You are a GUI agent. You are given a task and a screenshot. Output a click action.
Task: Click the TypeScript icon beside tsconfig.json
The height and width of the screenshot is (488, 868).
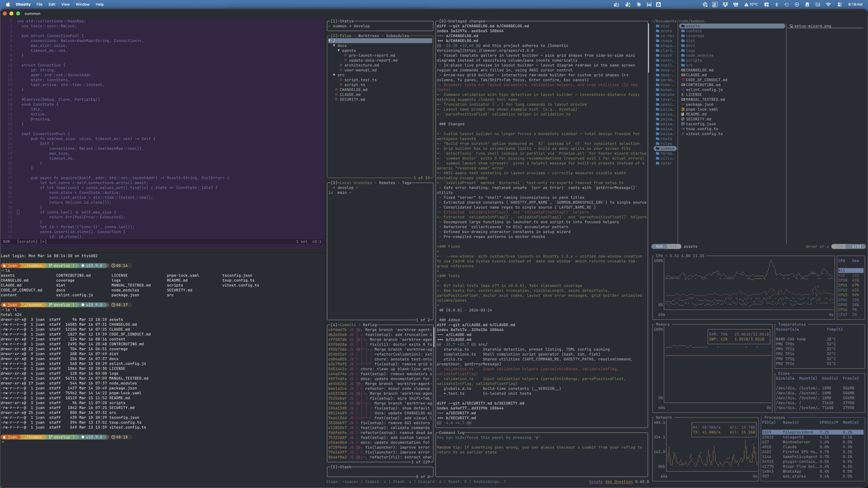point(682,124)
